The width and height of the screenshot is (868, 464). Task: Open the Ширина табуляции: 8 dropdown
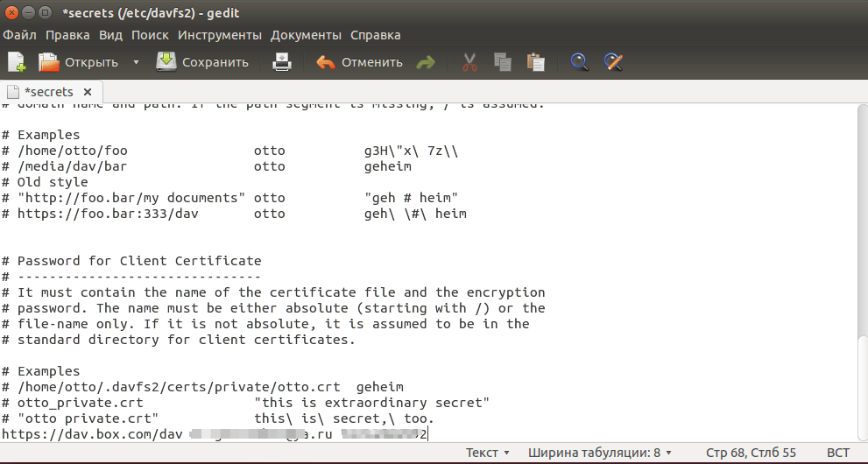tap(599, 453)
